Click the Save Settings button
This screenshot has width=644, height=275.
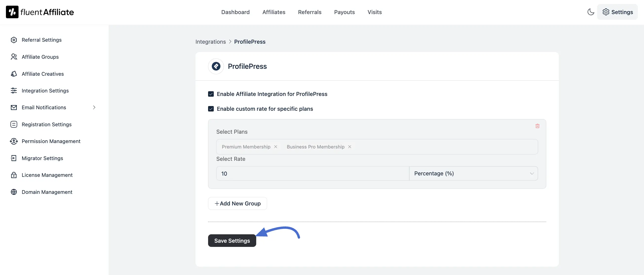(232, 240)
